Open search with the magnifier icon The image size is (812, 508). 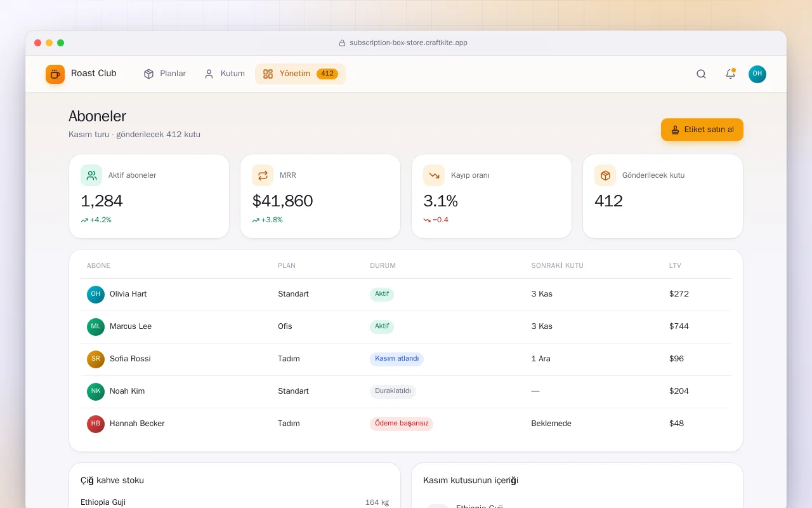click(x=701, y=74)
